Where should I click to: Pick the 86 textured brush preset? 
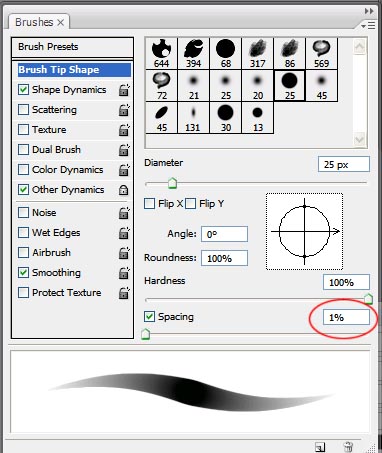click(x=290, y=53)
